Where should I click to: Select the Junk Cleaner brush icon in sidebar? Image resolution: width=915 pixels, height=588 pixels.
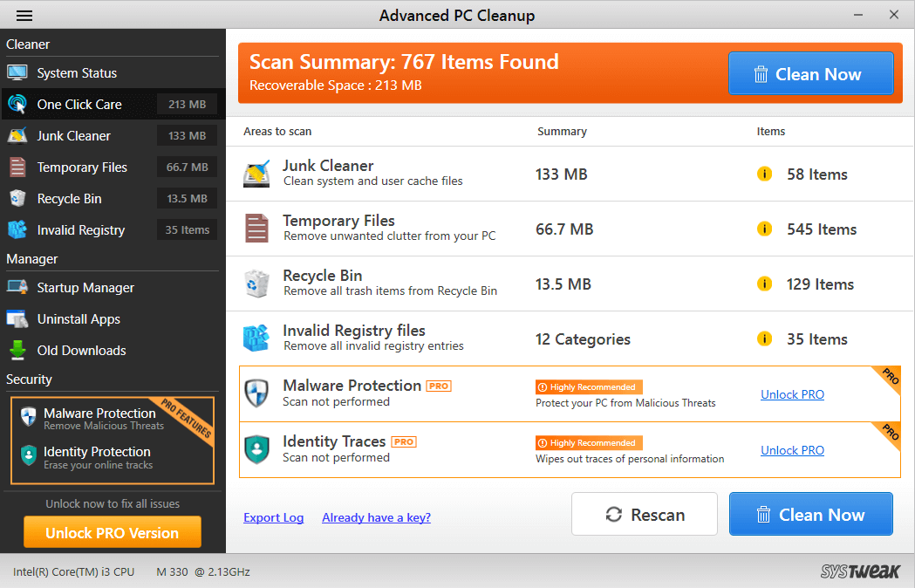(x=17, y=135)
